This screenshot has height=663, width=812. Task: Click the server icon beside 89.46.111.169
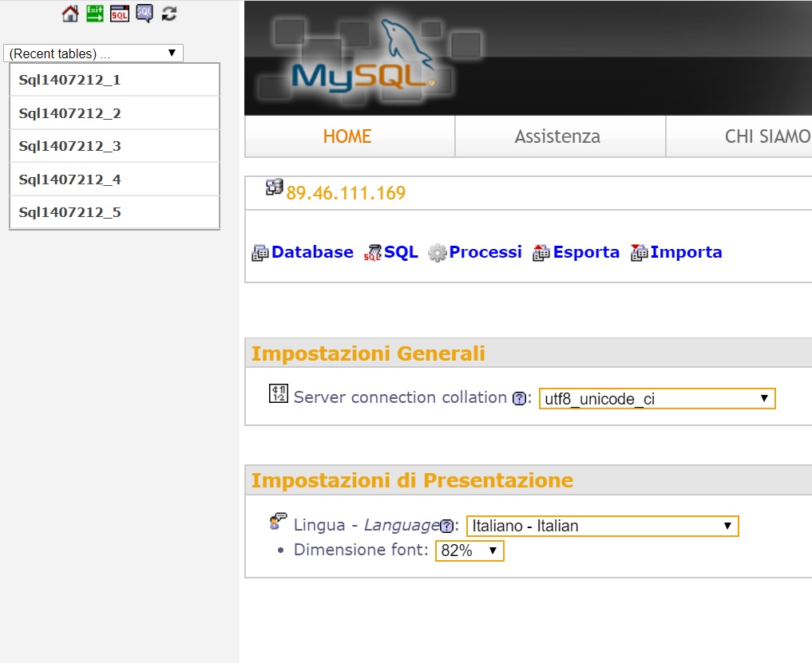[275, 188]
